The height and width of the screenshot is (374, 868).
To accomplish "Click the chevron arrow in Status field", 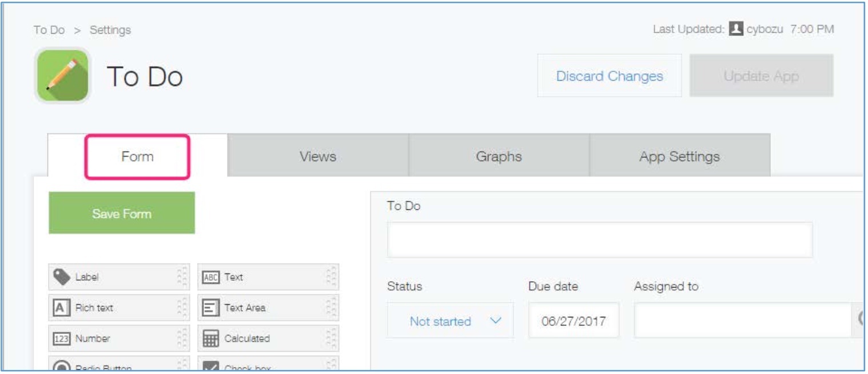I will point(496,321).
